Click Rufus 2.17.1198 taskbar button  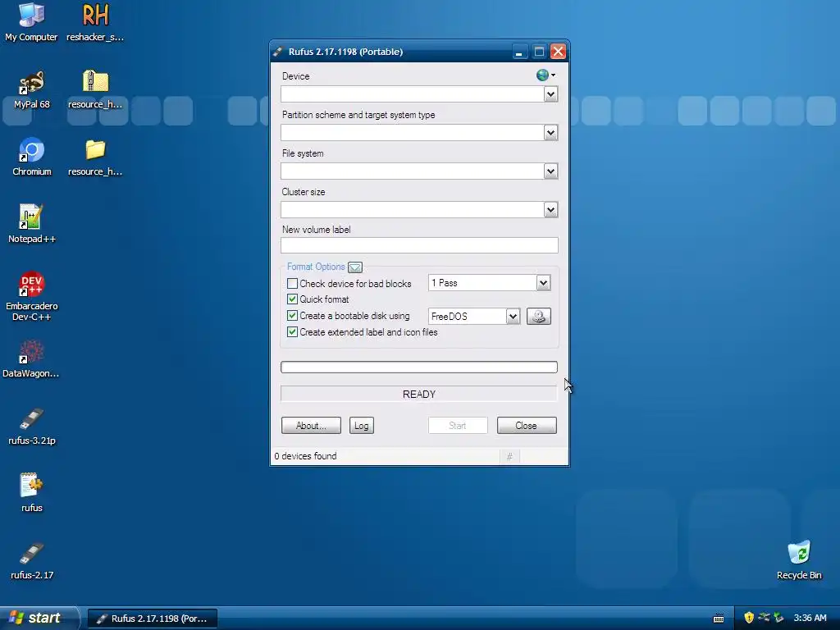pos(153,619)
